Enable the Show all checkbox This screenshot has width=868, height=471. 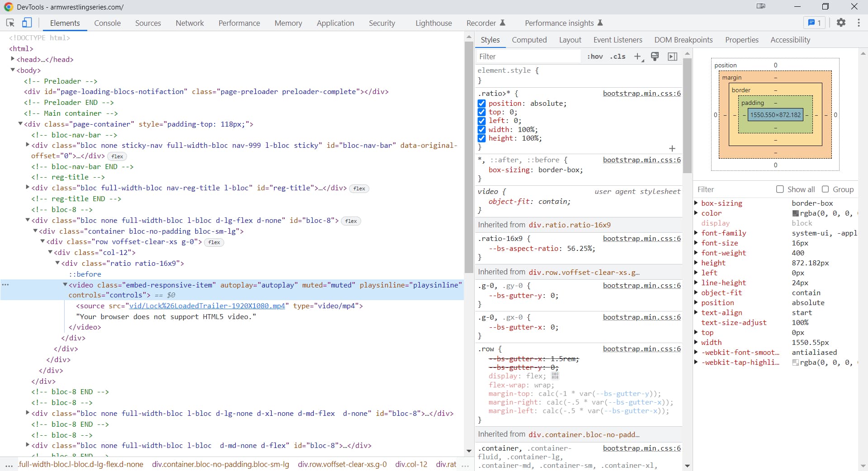(780, 189)
